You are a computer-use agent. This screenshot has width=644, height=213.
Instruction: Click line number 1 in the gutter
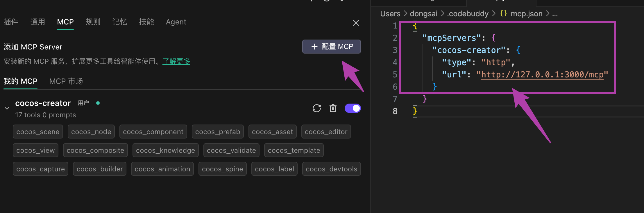tap(395, 26)
